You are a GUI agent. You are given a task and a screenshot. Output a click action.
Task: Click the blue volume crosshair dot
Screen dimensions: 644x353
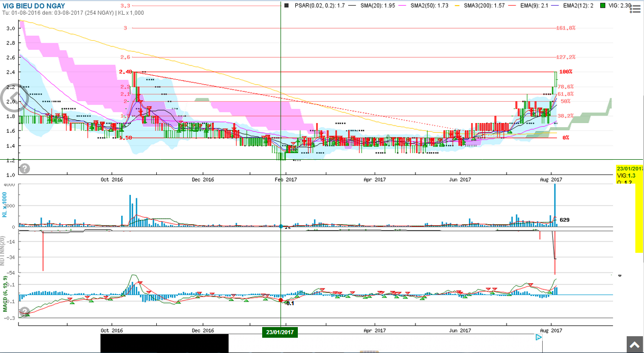point(281,226)
